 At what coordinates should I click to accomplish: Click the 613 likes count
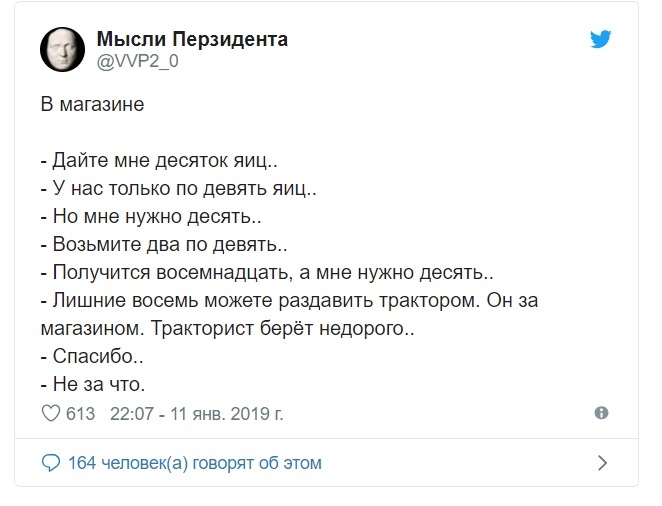coord(80,414)
